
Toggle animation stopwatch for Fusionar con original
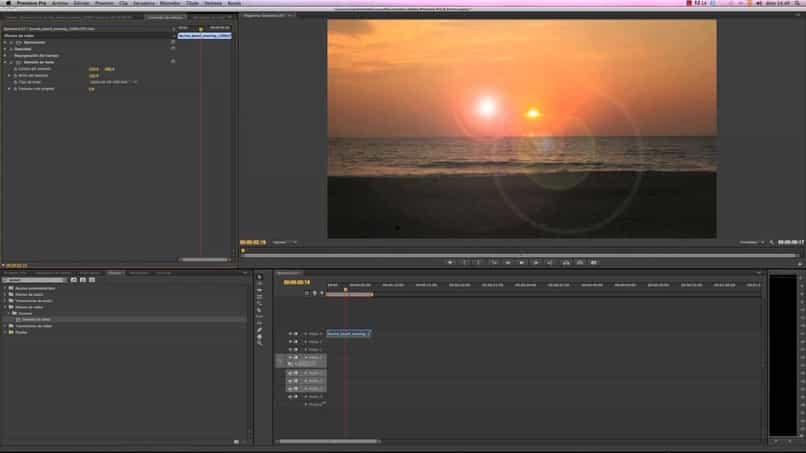point(16,89)
